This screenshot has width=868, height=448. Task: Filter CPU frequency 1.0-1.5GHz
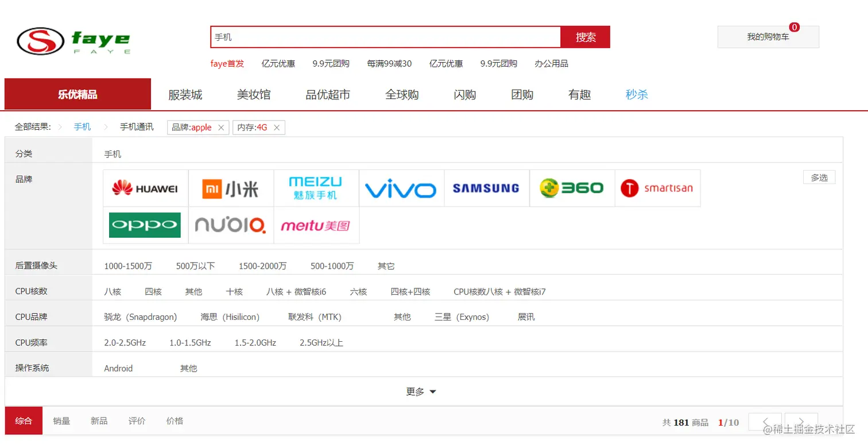tap(190, 343)
